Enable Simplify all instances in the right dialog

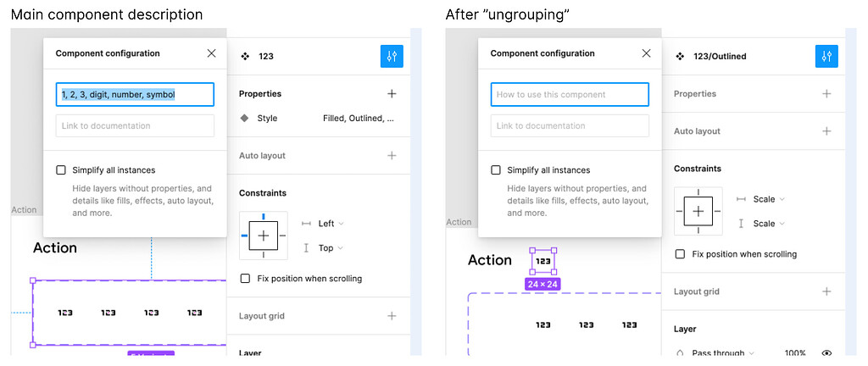pyautogui.click(x=496, y=170)
